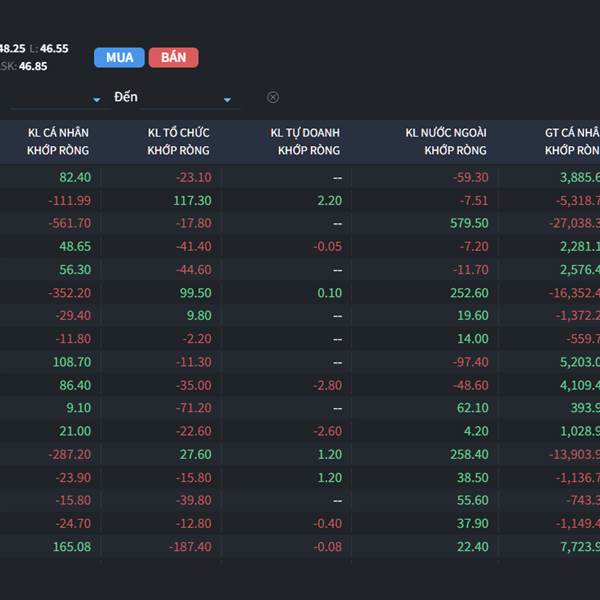This screenshot has width=600, height=600.
Task: Sort by KL TỰ DOANH KHỚP RÒNG column header
Action: [x=305, y=142]
